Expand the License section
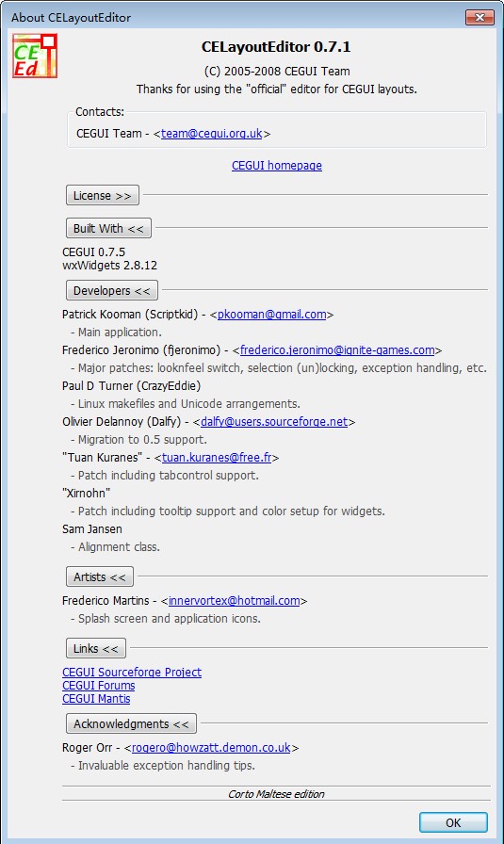Viewport: 504px width, 844px height. pyautogui.click(x=103, y=195)
